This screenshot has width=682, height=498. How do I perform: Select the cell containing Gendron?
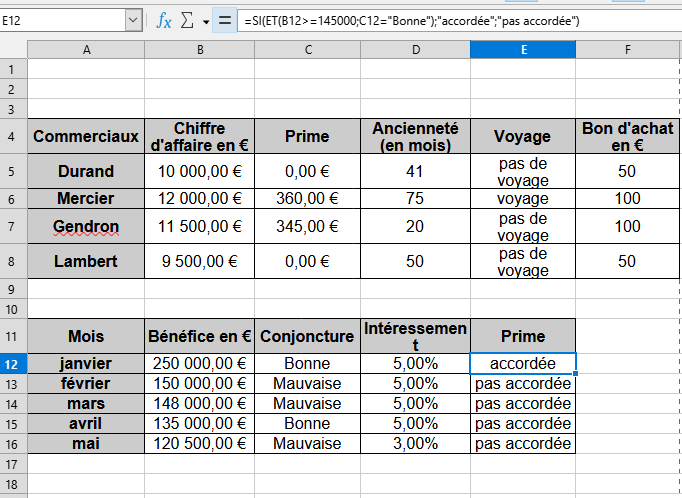(86, 227)
